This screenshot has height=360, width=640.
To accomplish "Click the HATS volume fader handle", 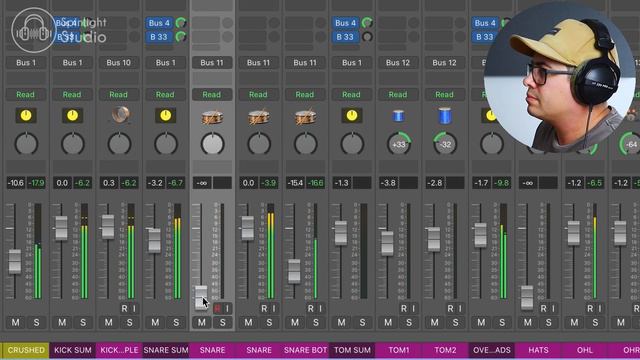I will point(527,297).
